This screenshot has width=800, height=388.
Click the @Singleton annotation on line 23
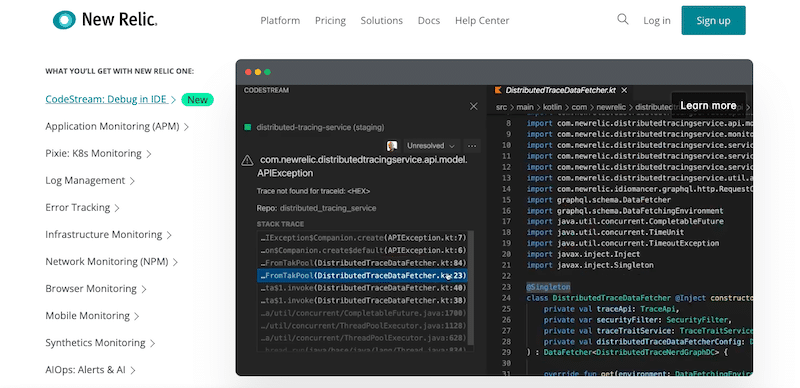(548, 287)
